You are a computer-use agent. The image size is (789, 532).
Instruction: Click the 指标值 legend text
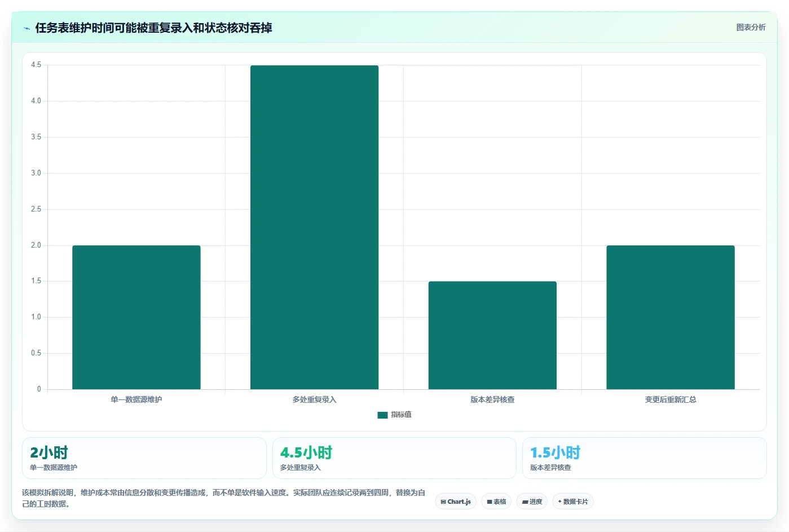point(401,415)
